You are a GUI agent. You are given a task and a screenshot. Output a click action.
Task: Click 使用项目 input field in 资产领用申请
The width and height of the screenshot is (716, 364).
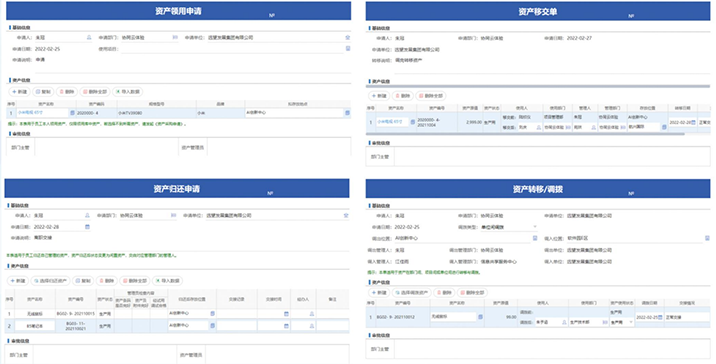click(x=232, y=49)
